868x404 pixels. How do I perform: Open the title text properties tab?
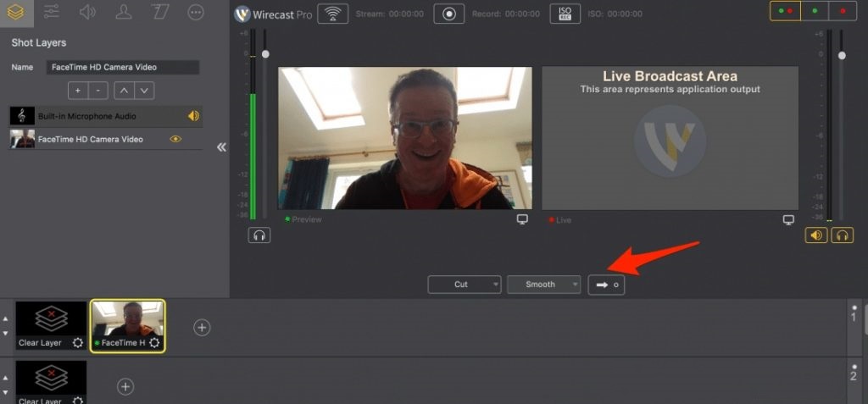pyautogui.click(x=160, y=12)
